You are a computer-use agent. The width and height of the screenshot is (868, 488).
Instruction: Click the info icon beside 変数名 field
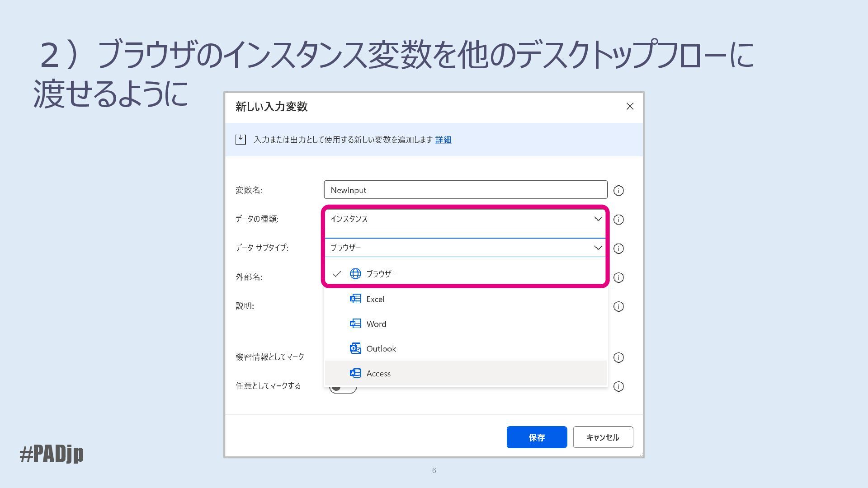tap(618, 191)
